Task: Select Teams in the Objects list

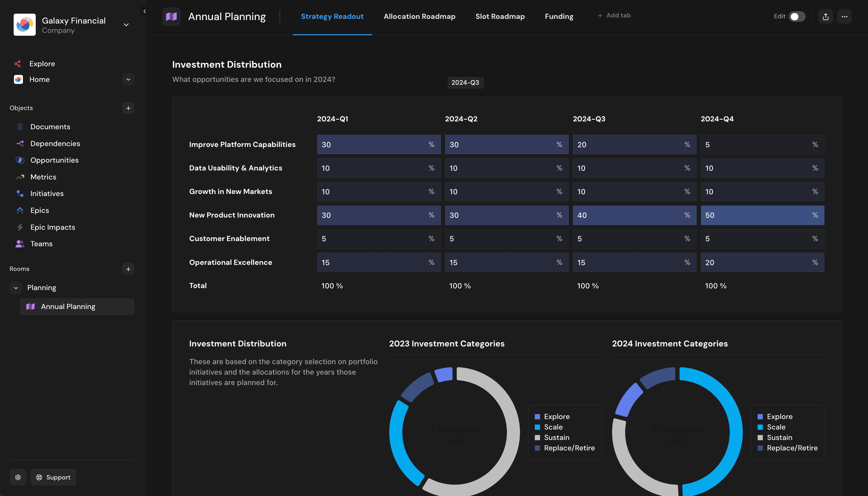Action: [x=41, y=244]
